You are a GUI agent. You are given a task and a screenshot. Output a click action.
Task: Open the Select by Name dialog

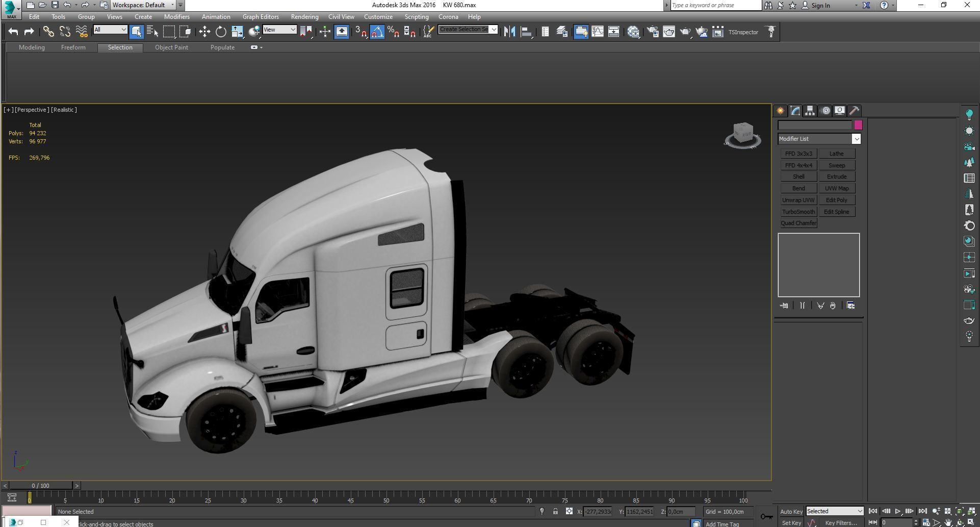click(152, 32)
